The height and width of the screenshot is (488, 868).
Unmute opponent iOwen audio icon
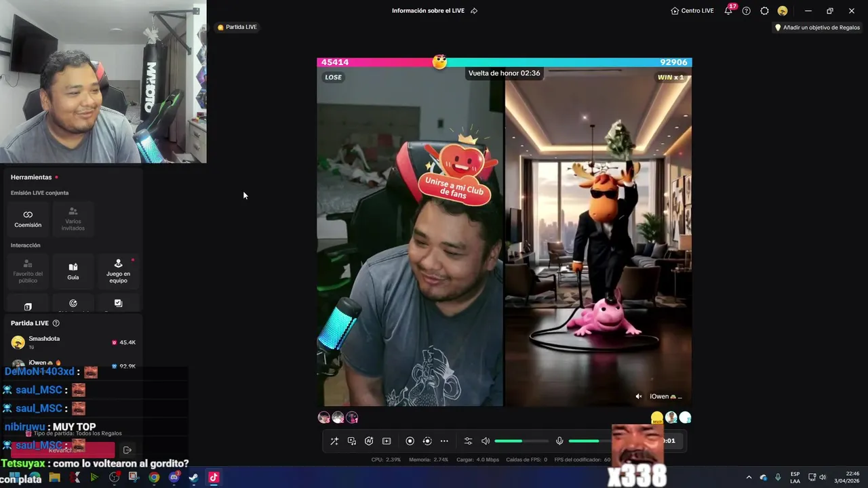coord(639,396)
